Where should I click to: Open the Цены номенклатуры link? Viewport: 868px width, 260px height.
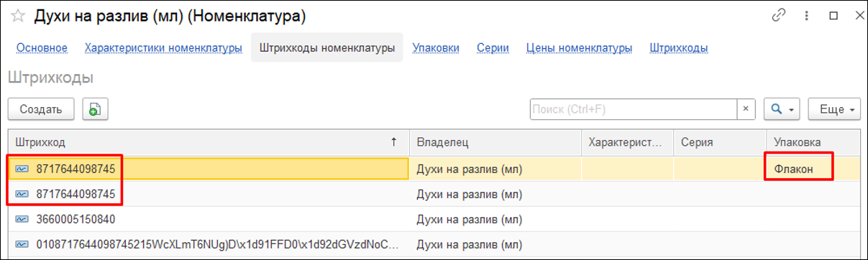click(579, 48)
